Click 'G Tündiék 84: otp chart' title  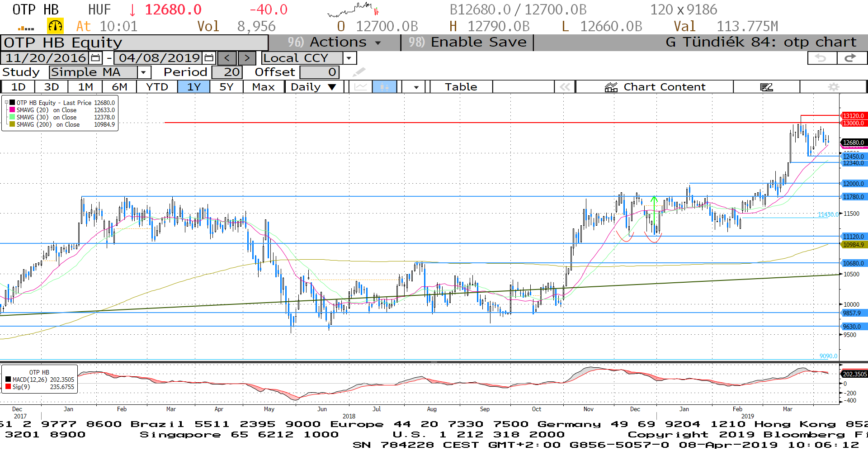click(761, 42)
